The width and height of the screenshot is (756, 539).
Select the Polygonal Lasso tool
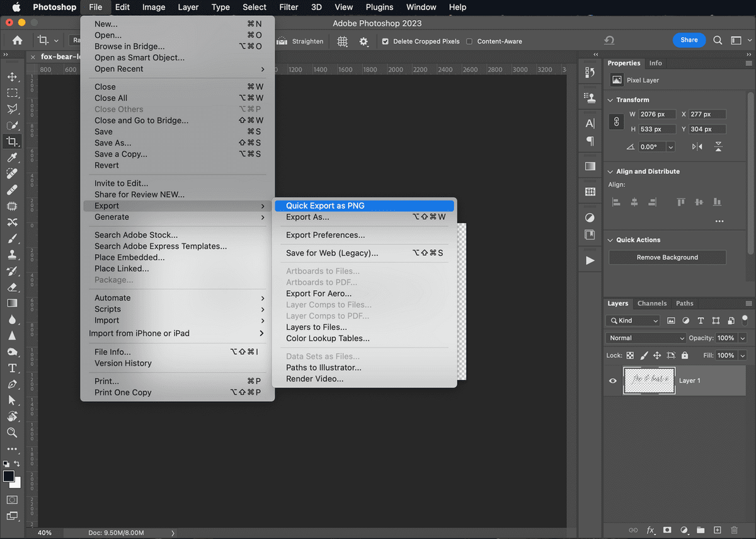(12, 109)
